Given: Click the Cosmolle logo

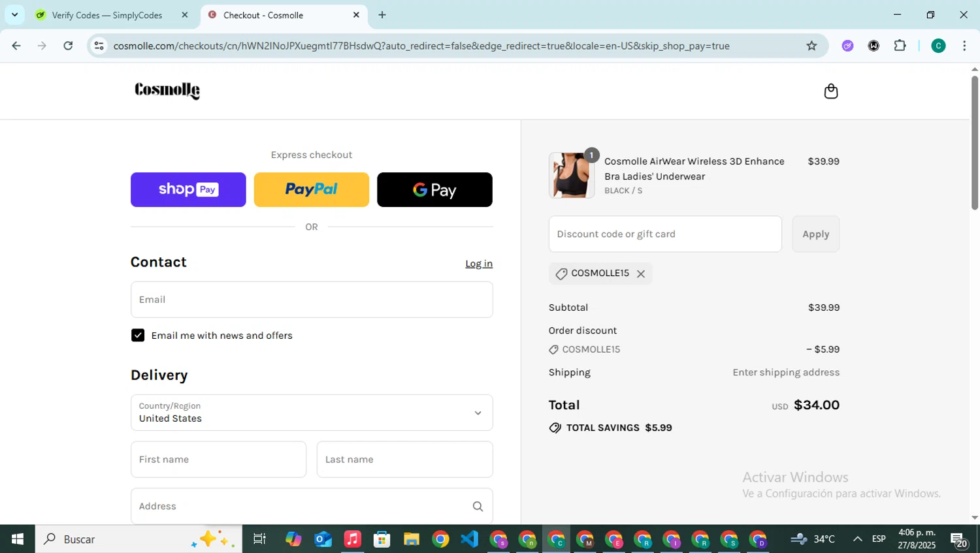Looking at the screenshot, I should coord(167,90).
